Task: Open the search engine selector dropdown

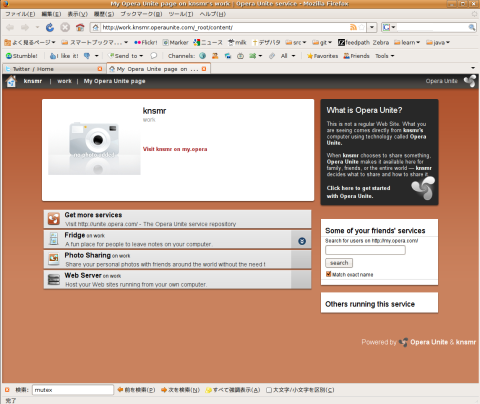Action: click(x=389, y=27)
